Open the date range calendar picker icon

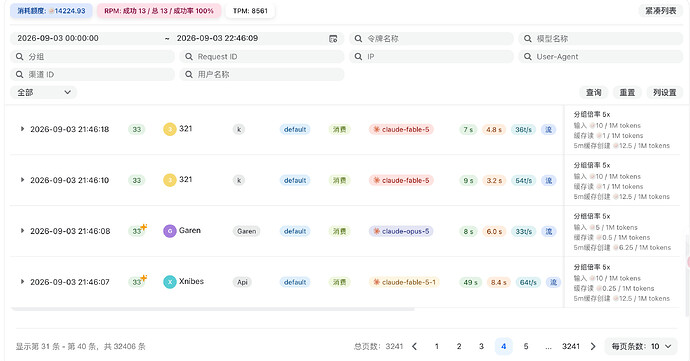click(x=333, y=39)
